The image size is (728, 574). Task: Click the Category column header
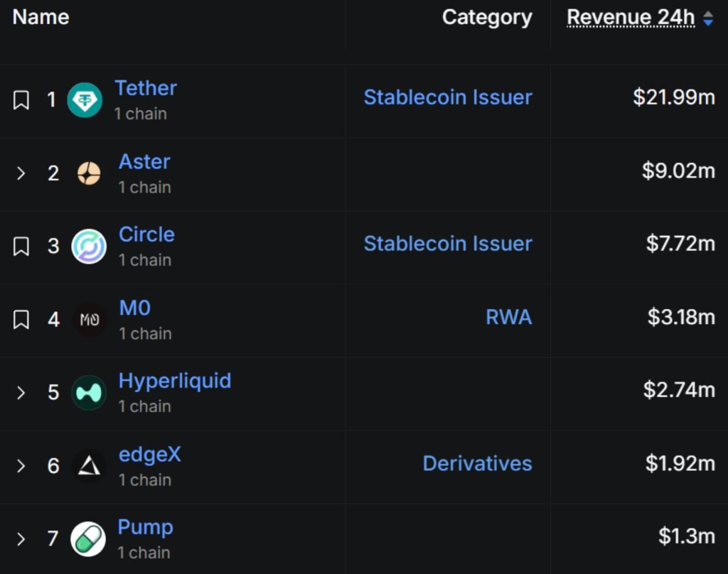point(487,17)
